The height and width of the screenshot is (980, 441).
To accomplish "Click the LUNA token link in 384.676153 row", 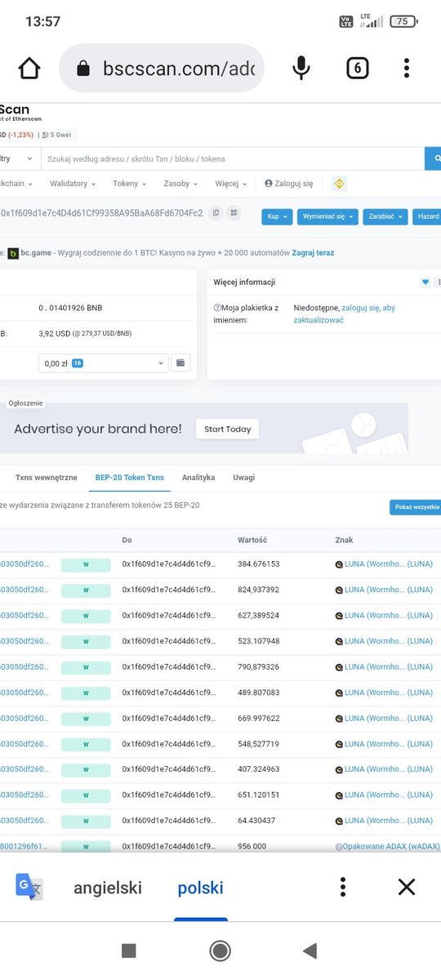I will 389,564.
